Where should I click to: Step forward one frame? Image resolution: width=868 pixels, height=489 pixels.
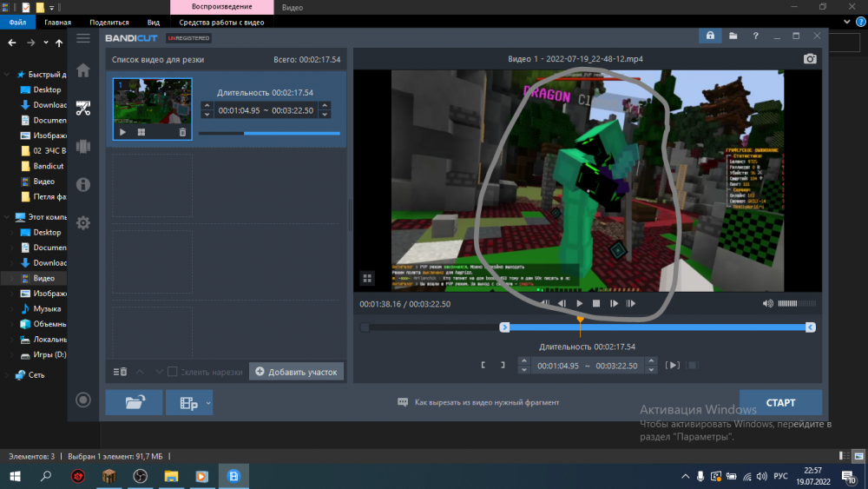pyautogui.click(x=614, y=303)
